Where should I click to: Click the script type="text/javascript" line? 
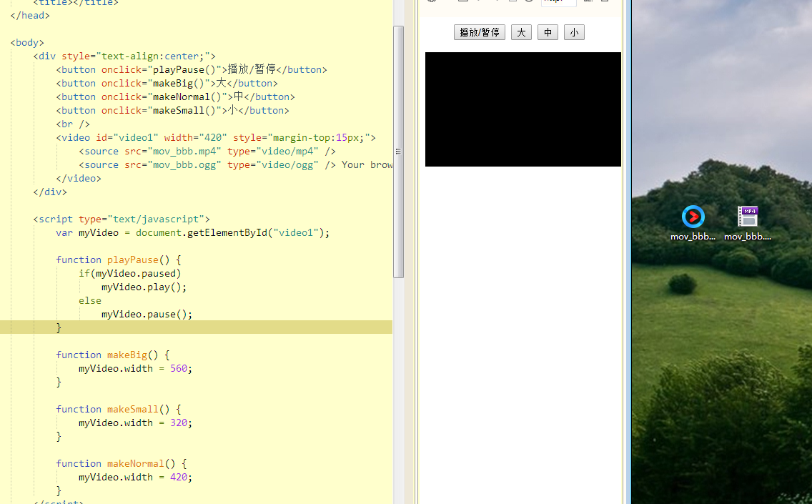pos(122,219)
